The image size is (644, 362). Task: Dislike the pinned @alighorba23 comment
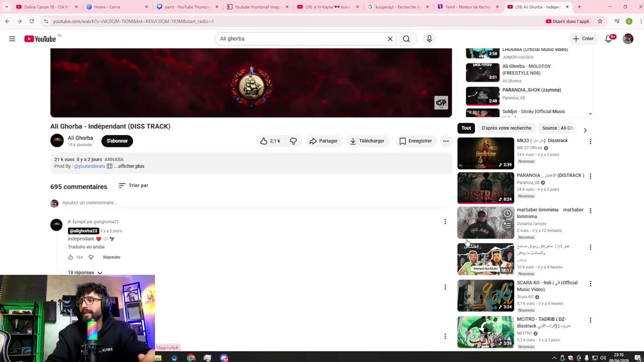pyautogui.click(x=91, y=257)
